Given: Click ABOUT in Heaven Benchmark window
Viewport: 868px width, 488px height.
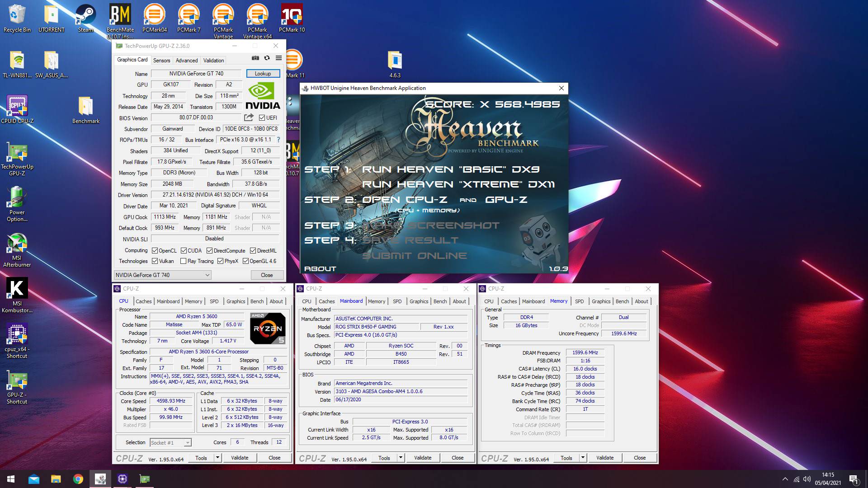Looking at the screenshot, I should (x=320, y=269).
